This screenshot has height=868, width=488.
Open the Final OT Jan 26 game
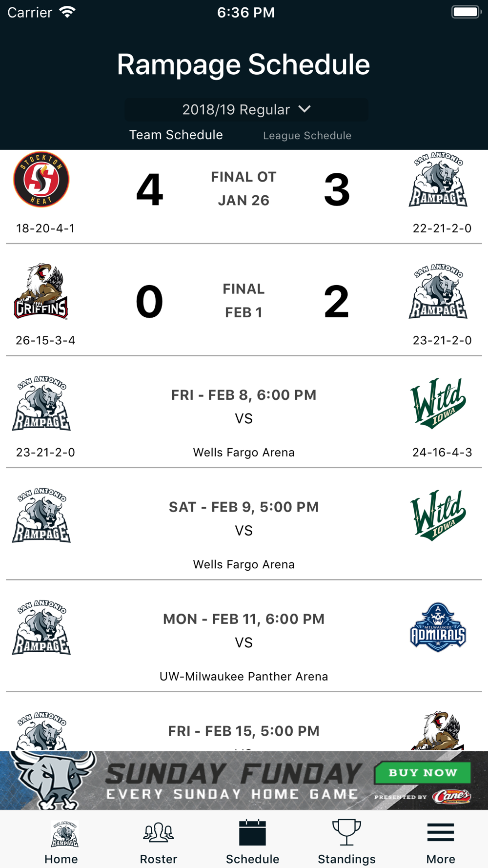tap(244, 197)
